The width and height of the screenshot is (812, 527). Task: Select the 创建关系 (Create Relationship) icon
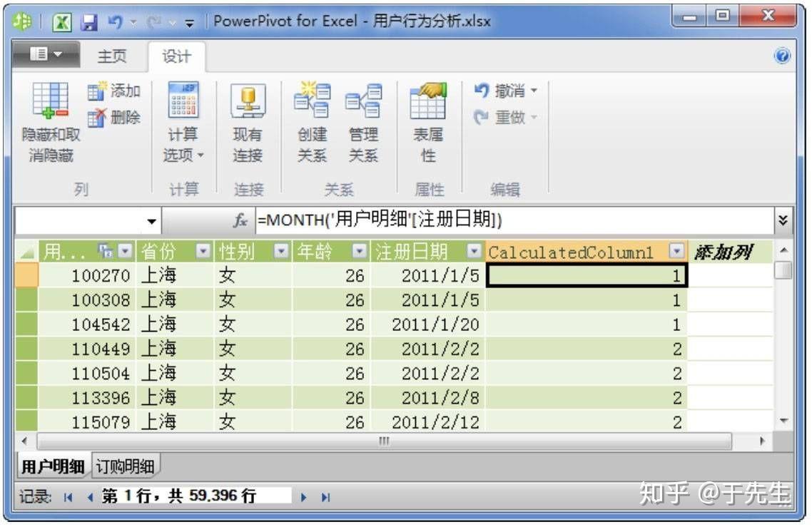pos(312,121)
